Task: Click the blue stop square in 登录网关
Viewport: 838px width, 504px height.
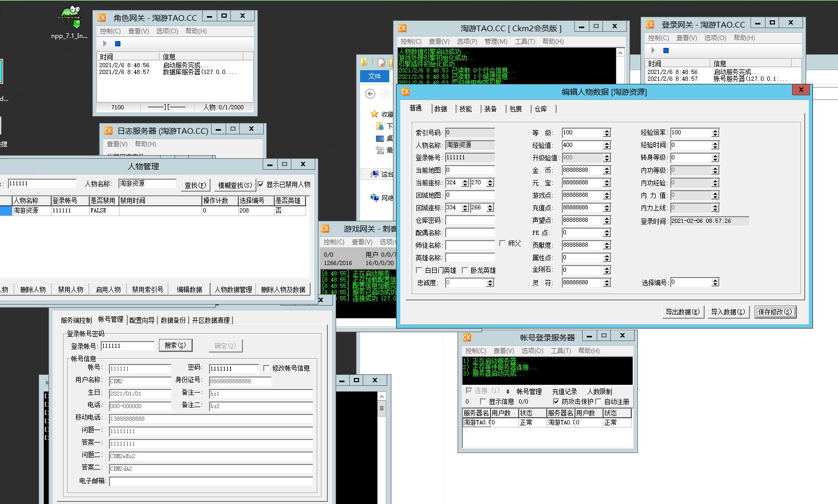Action: tap(666, 51)
